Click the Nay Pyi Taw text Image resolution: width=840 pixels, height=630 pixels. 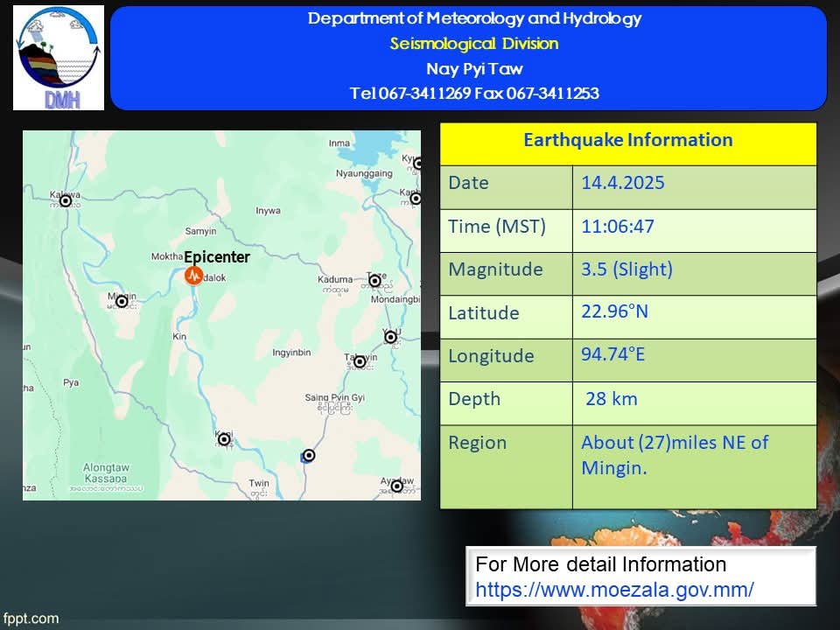pos(474,68)
